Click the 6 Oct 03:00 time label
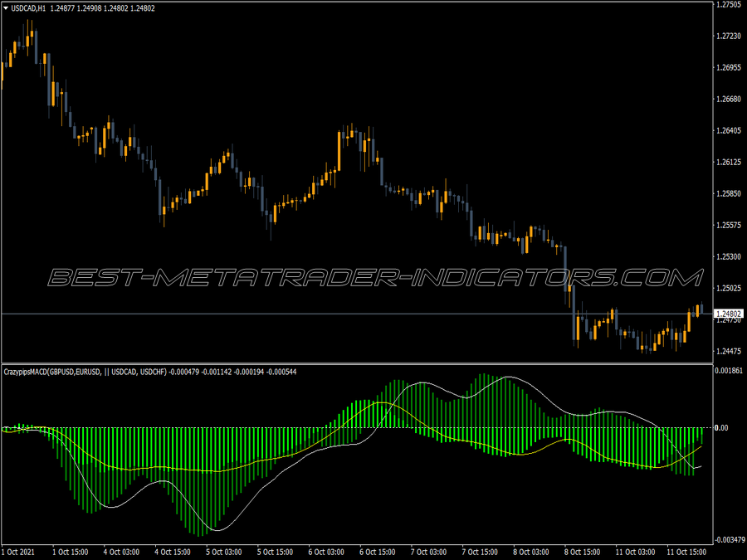747x560 pixels. point(326,552)
